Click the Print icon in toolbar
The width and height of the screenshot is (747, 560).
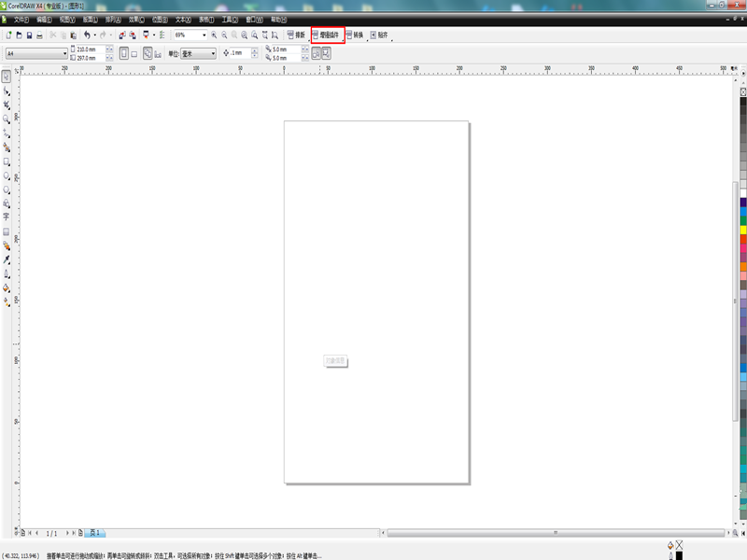(x=39, y=35)
